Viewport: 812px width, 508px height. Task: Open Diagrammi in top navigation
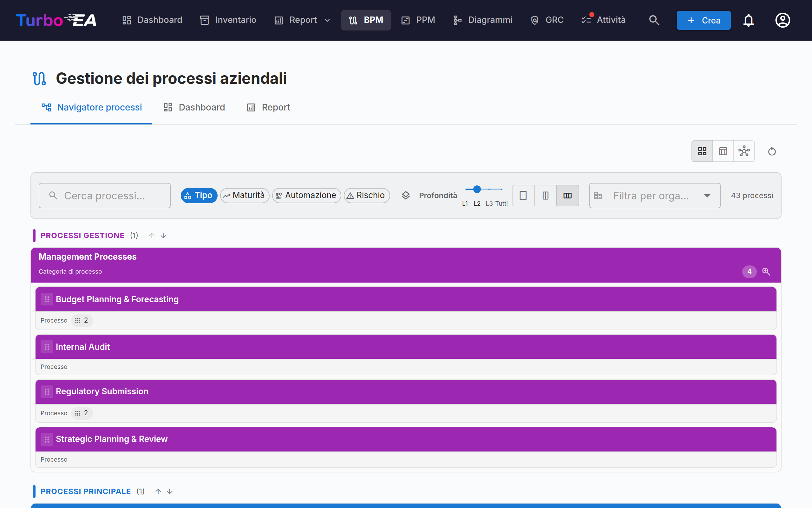tap(483, 20)
